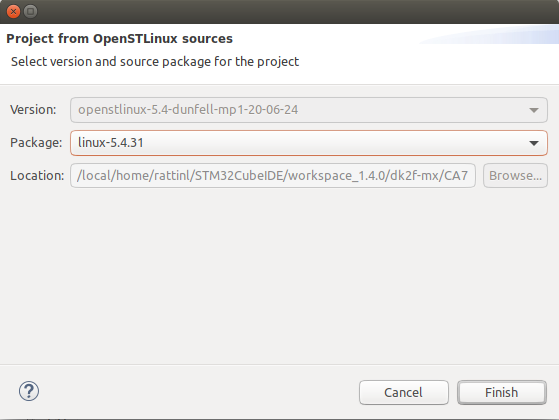The height and width of the screenshot is (420, 559).
Task: Expand the Package dropdown arrow
Action: pos(534,143)
